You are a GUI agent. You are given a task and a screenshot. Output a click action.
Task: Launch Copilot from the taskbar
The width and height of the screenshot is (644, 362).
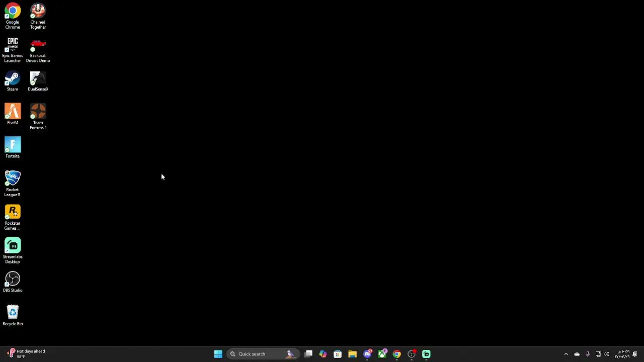pos(323,354)
